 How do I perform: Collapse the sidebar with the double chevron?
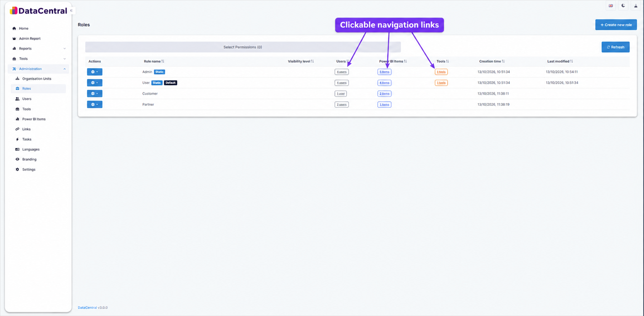(x=71, y=11)
